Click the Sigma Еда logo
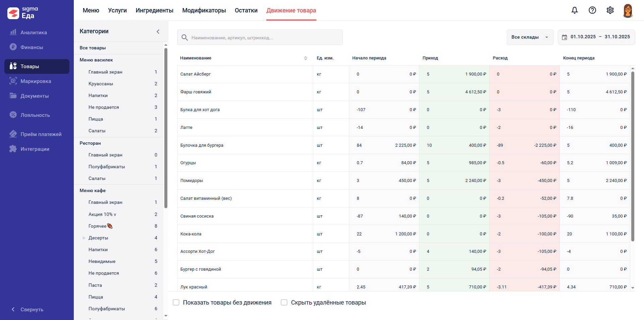644x320 pixels. [x=23, y=13]
